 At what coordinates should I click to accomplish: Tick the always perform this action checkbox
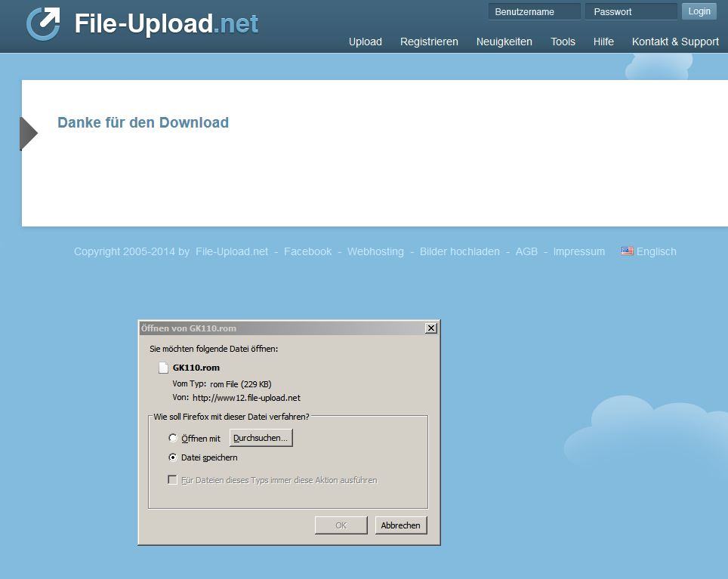[172, 479]
